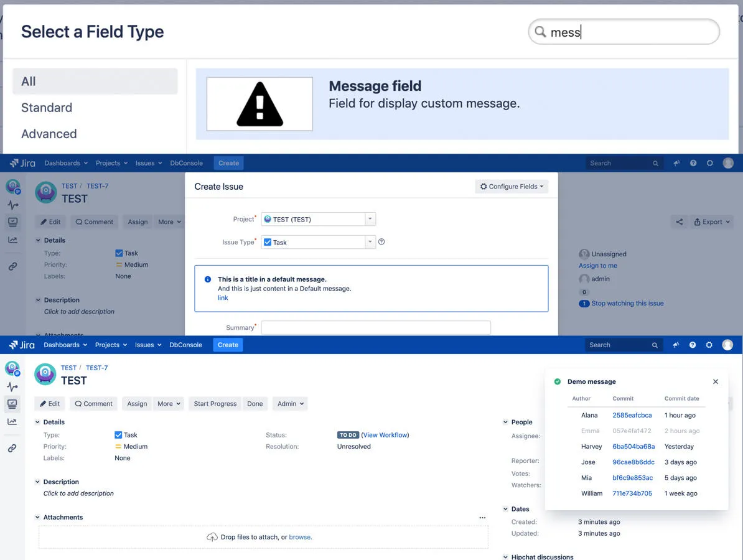Screen dimensions: 743x560
Task: Choose the 'Message field' title text
Action: 375,86
